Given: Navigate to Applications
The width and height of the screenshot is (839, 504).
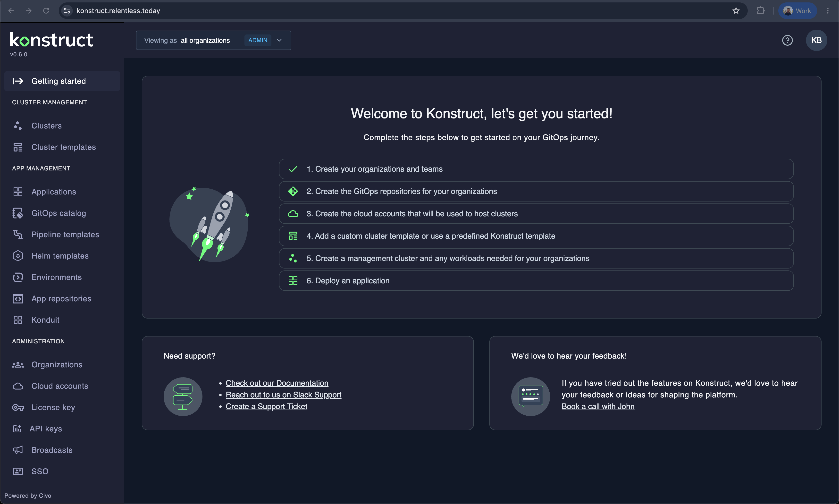Looking at the screenshot, I should [x=62, y=192].
